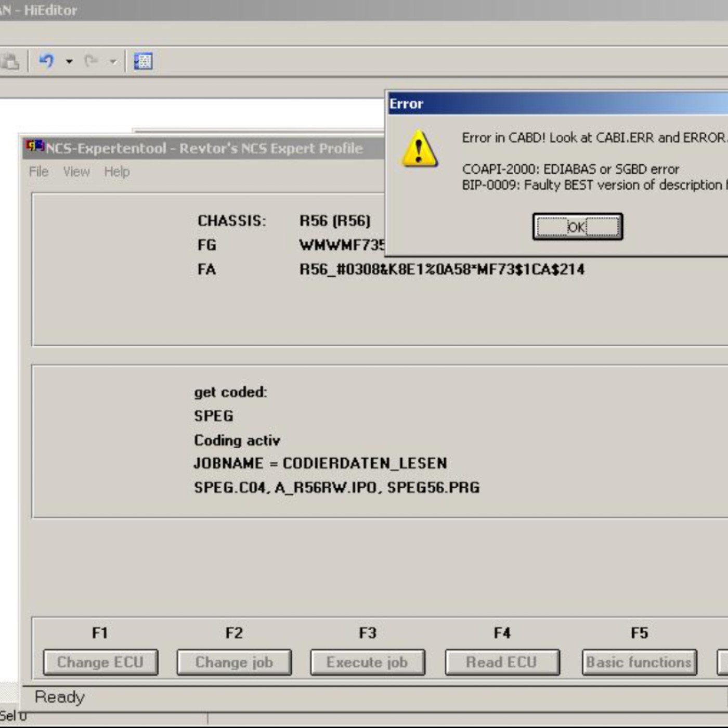This screenshot has width=728, height=728.
Task: Select the JOBNAME = CODIERDATEN_LESEN line
Action: tap(320, 463)
